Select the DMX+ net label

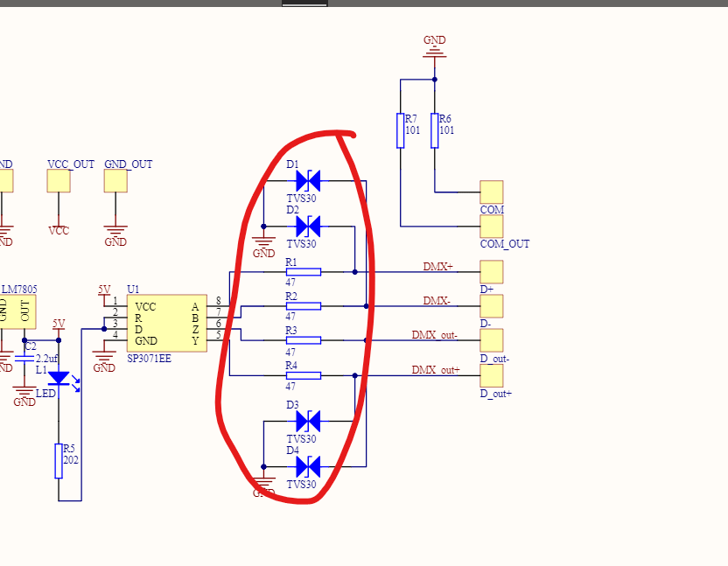[x=437, y=267]
